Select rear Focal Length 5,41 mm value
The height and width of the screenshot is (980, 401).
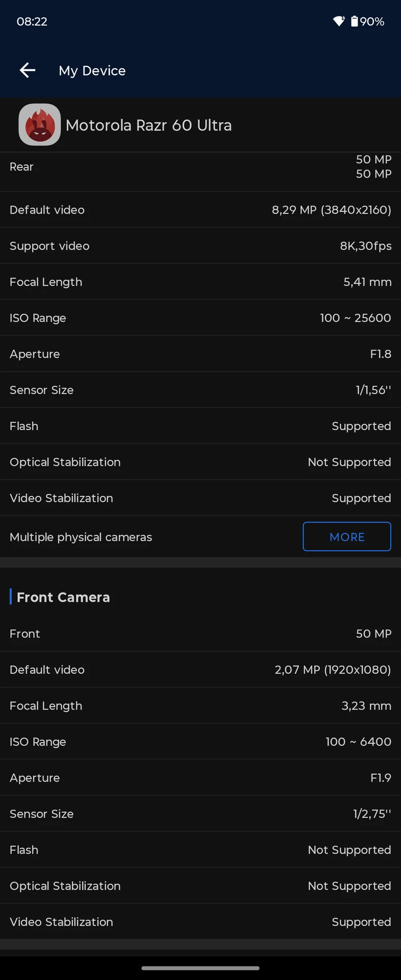click(367, 282)
